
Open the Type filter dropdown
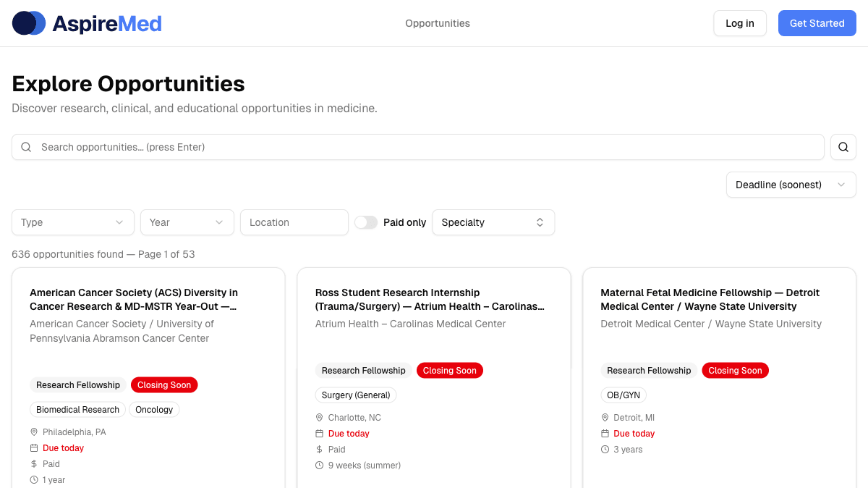point(72,222)
